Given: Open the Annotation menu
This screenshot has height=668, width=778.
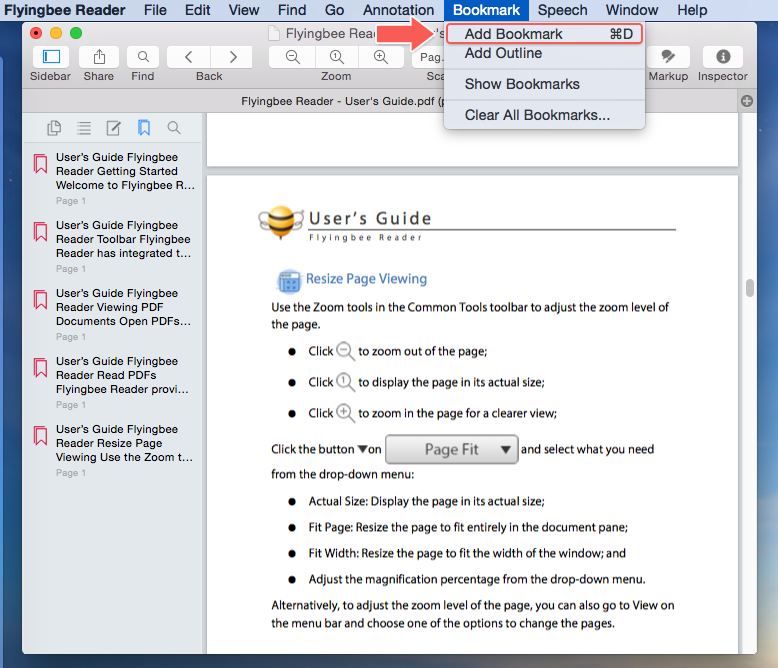Looking at the screenshot, I should coord(398,10).
